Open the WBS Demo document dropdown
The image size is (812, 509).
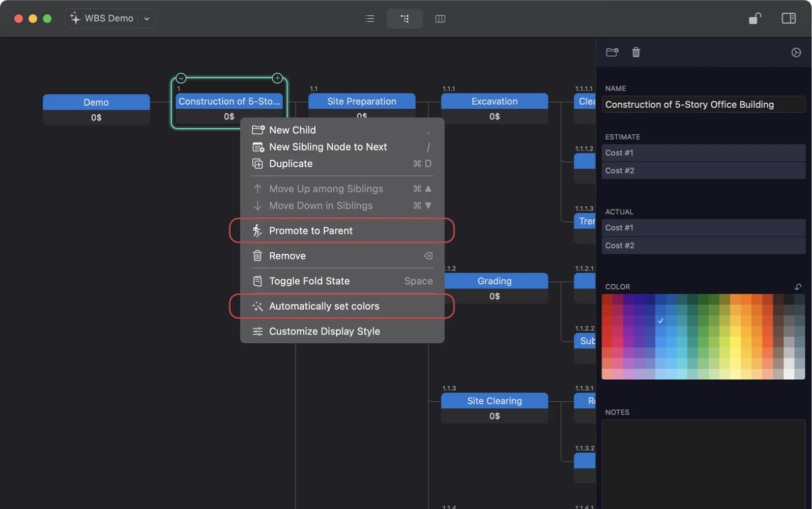(147, 19)
